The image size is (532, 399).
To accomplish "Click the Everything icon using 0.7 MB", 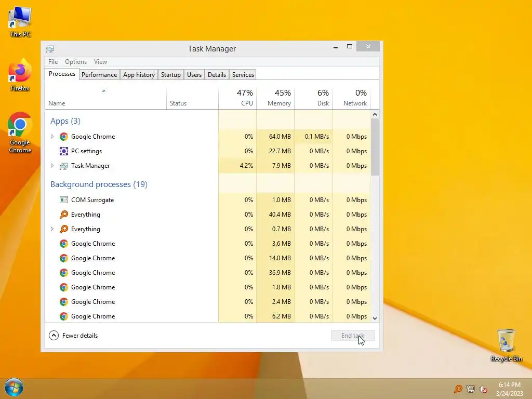I will [x=63, y=229].
